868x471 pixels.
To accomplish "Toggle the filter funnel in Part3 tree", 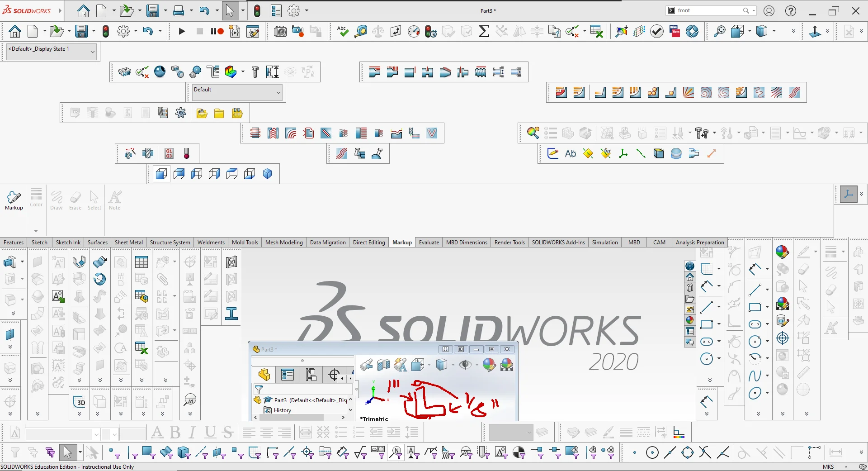I will click(x=259, y=390).
